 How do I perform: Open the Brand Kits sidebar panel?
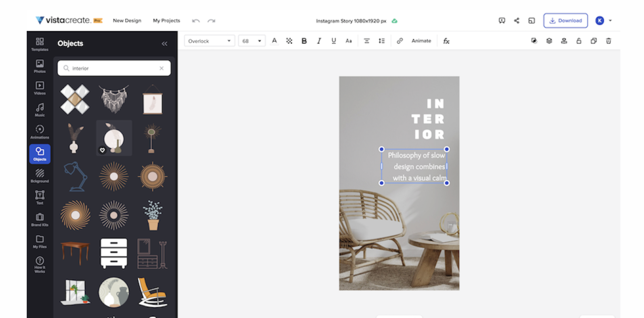click(40, 219)
